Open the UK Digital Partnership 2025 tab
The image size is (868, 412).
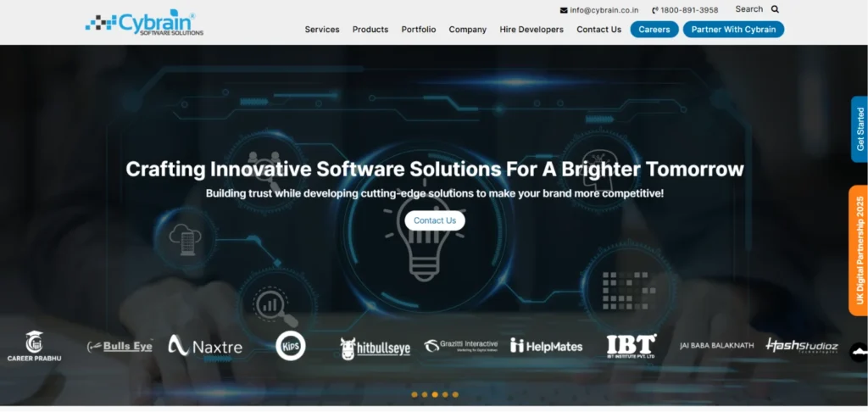pyautogui.click(x=860, y=250)
